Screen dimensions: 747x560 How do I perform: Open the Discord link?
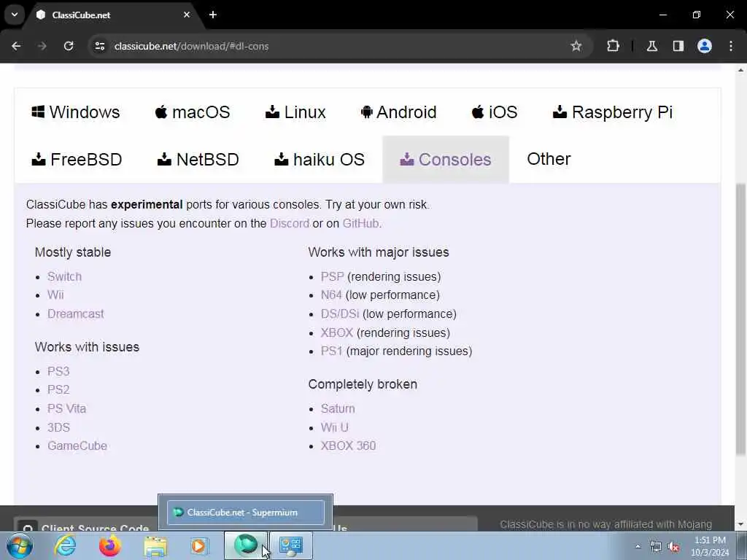(289, 223)
